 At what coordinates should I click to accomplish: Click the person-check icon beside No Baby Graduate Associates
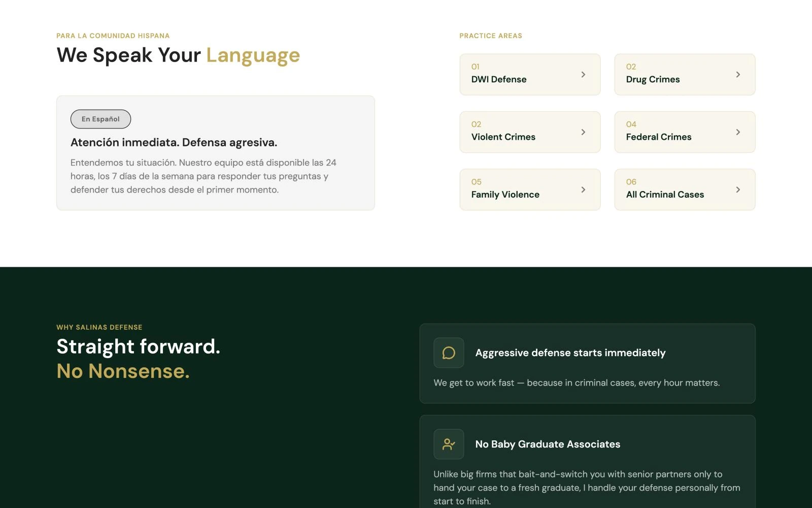point(449,444)
